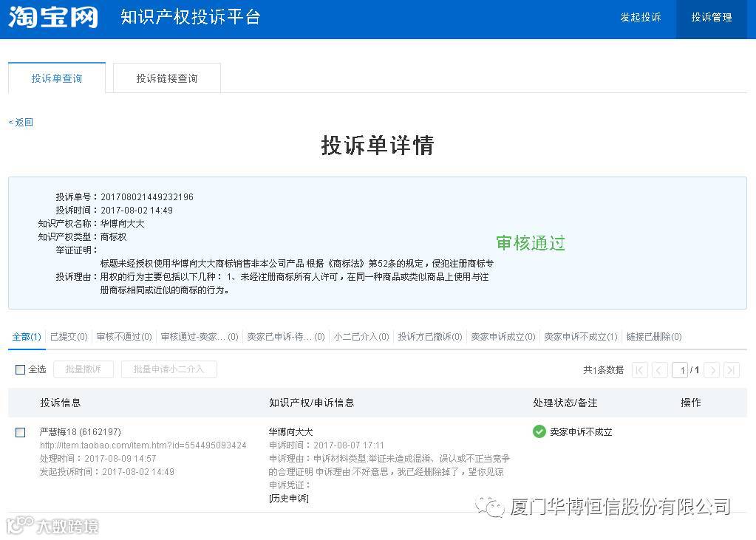Click the green check status icon
Screen dimensions: 756x540
point(539,431)
